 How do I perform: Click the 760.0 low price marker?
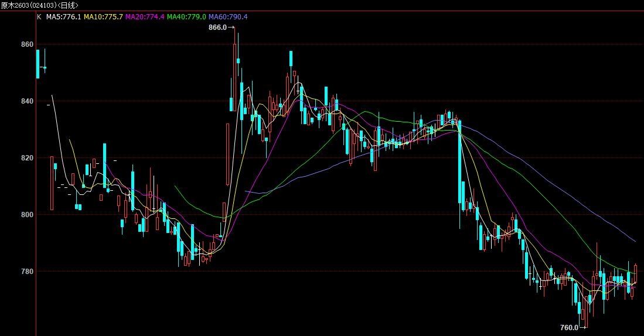[568, 328]
